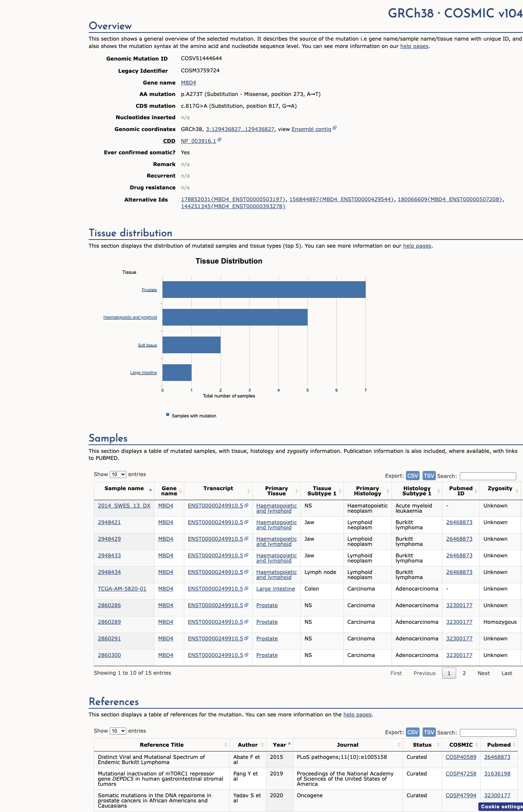
Task: Export Samples table as CSV
Action: [x=413, y=476]
